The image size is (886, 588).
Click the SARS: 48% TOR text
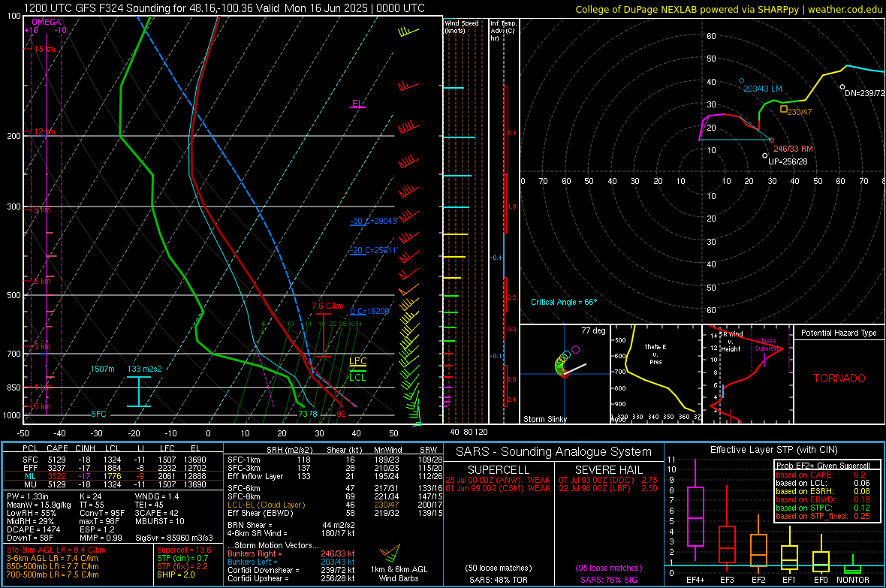pos(498,580)
